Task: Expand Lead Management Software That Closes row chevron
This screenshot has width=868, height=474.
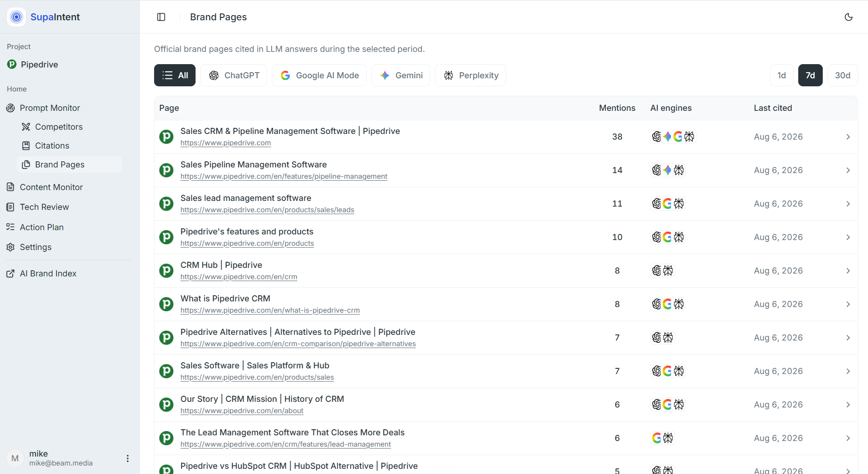Action: tap(848, 438)
